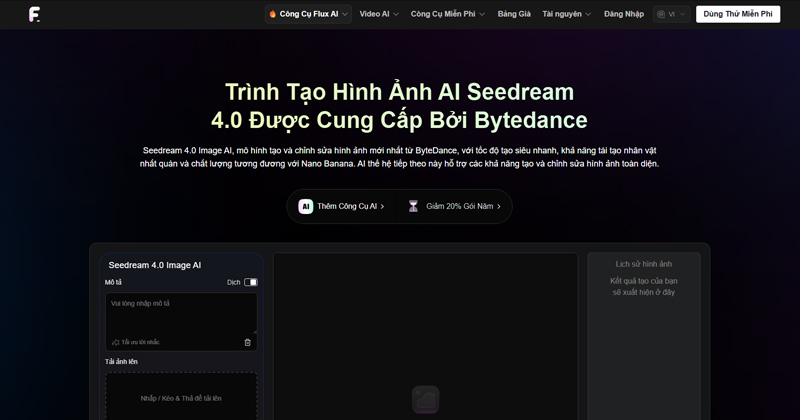Toggle the Dịch translation switch
Image resolution: width=800 pixels, height=420 pixels.
[x=251, y=282]
